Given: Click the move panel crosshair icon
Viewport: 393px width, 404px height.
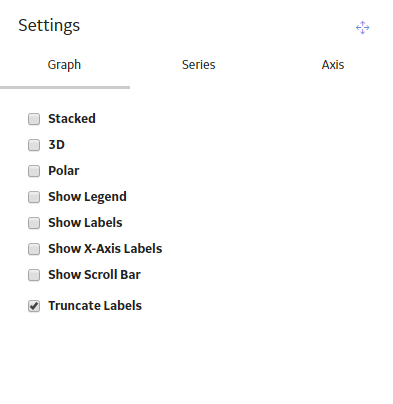Looking at the screenshot, I should tap(362, 27).
